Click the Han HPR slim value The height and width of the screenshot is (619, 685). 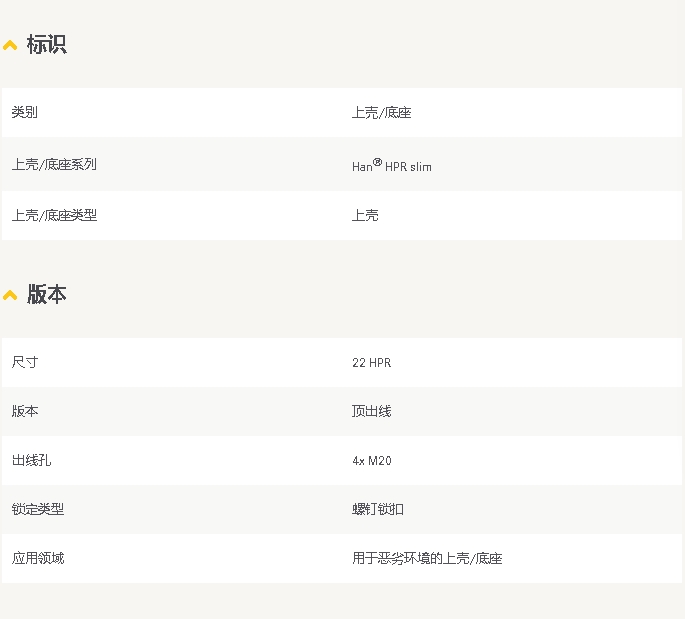click(392, 166)
